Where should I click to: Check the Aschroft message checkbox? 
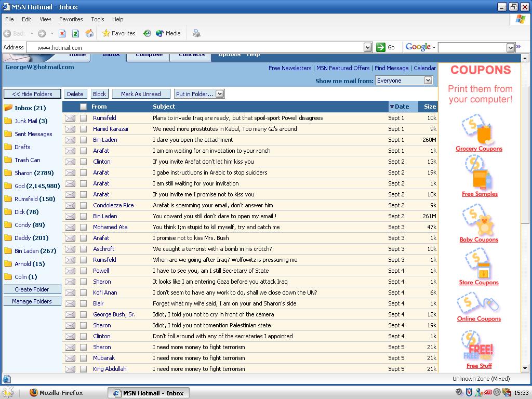tap(83, 249)
